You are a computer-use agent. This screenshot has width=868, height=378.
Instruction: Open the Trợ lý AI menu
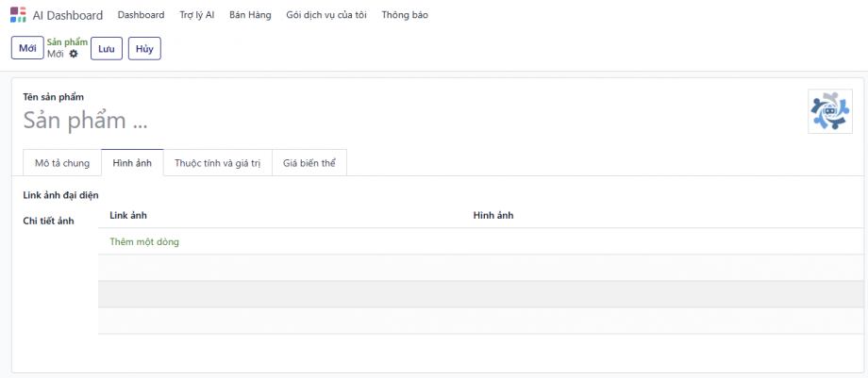[197, 15]
